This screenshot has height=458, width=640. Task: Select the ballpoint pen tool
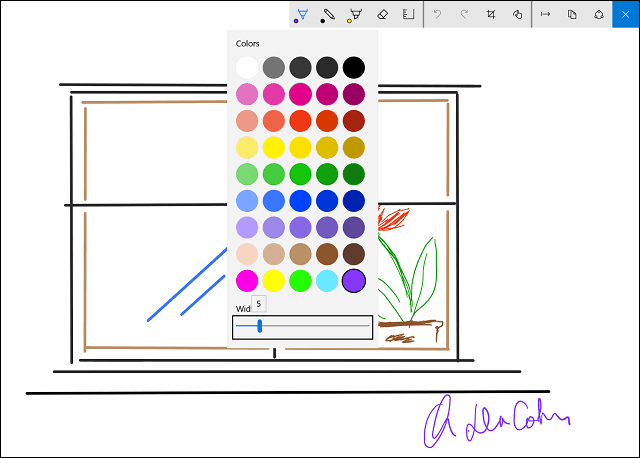click(301, 15)
